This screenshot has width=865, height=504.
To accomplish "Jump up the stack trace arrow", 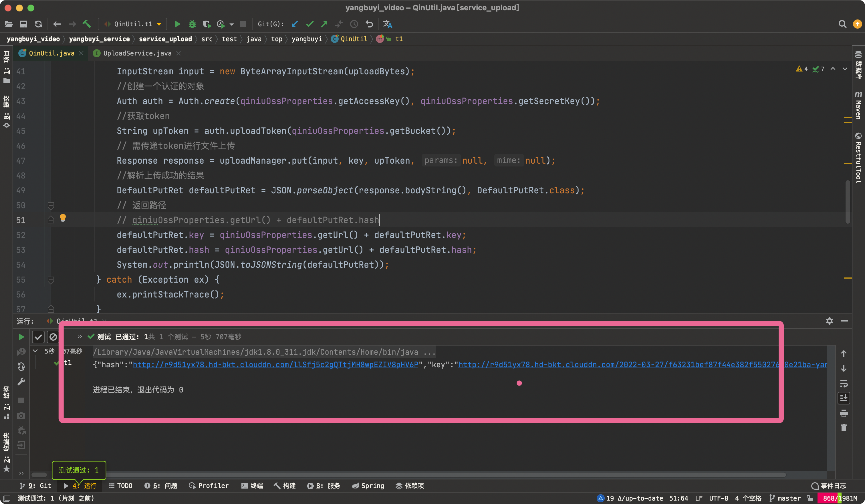I will pos(844,354).
